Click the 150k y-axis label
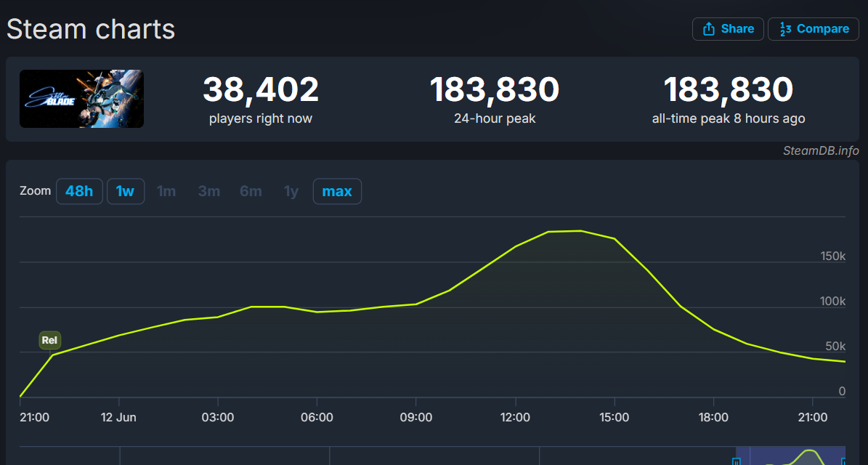This screenshot has width=868, height=465. point(832,256)
